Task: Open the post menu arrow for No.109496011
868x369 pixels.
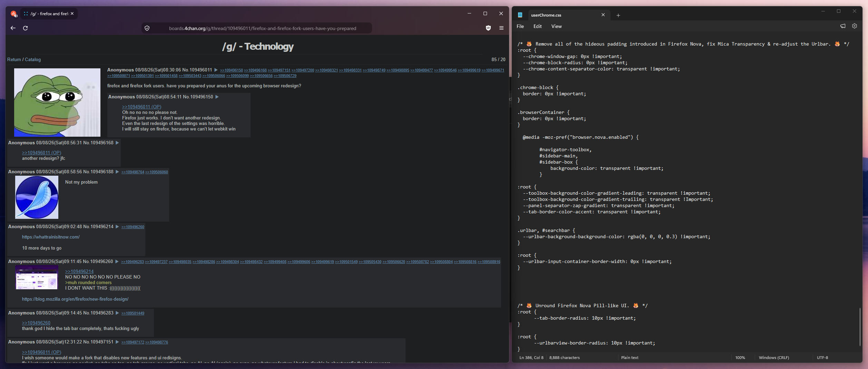Action: tap(216, 70)
